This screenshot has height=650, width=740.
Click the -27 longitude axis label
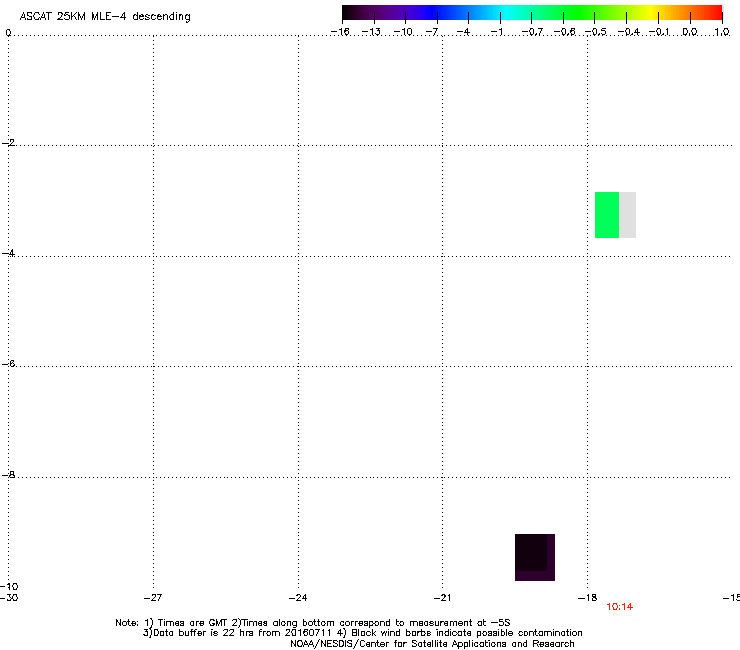(153, 598)
